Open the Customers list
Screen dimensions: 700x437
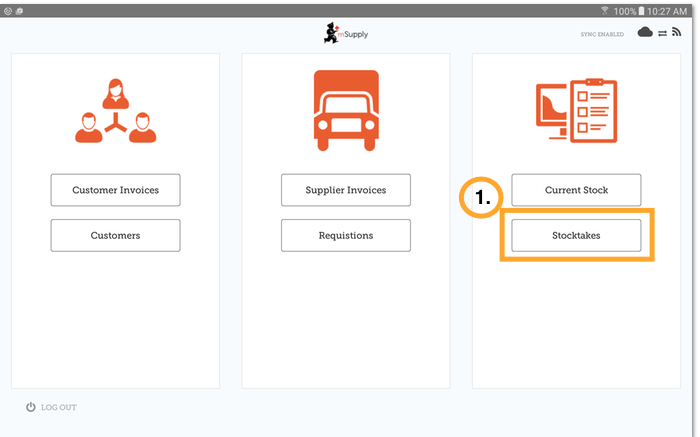(115, 235)
